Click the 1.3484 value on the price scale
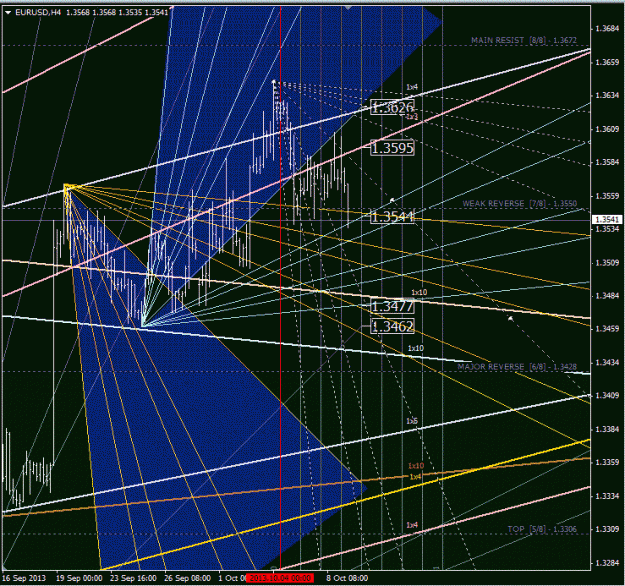Viewport: 625px width, 586px height. [607, 296]
